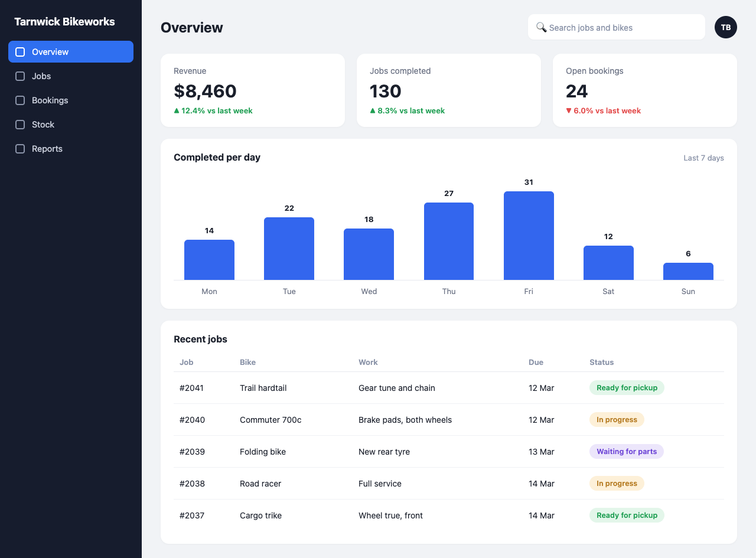756x558 pixels.
Task: Click the Thursday bar in the chart
Action: pos(449,241)
